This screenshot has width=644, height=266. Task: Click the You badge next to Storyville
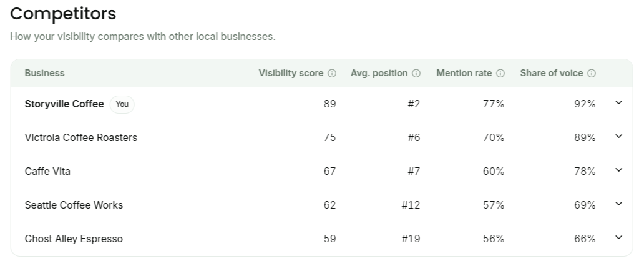[122, 104]
